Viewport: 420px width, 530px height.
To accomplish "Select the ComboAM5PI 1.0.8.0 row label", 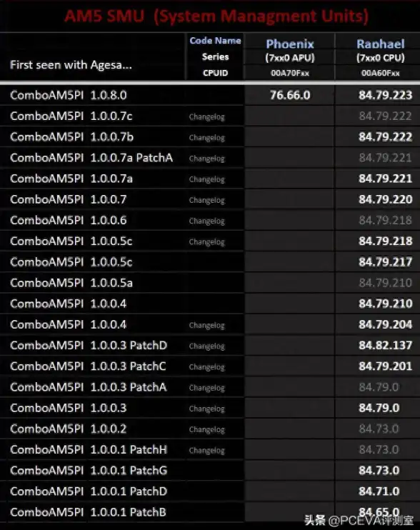I will tap(69, 95).
